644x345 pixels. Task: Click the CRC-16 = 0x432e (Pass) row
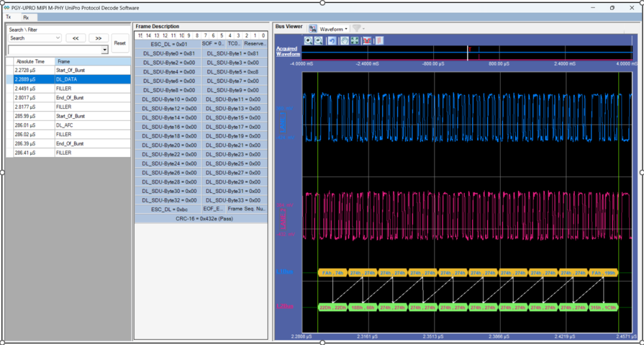point(201,219)
